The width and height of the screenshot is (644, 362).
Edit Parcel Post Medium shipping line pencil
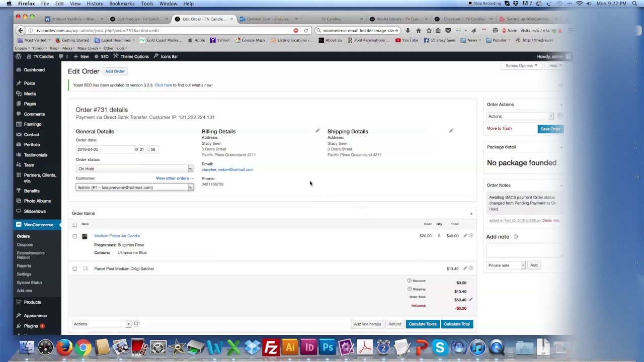(465, 268)
